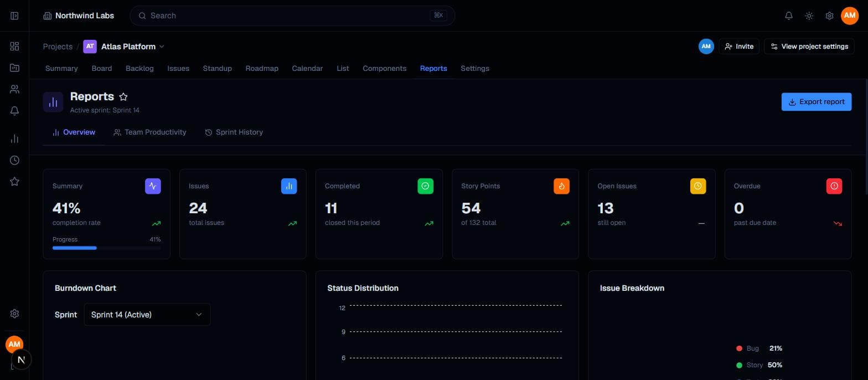
Task: Click the Reports header chart icon
Action: pyautogui.click(x=53, y=102)
